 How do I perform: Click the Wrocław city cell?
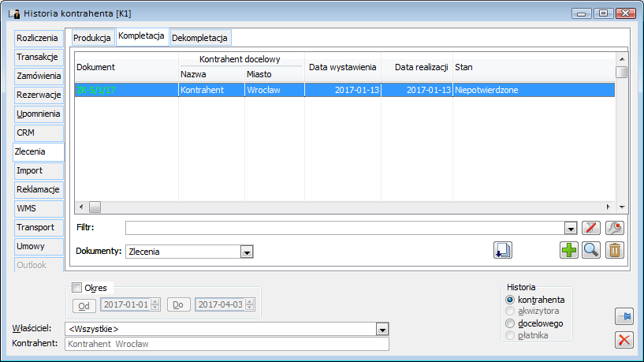pyautogui.click(x=274, y=90)
